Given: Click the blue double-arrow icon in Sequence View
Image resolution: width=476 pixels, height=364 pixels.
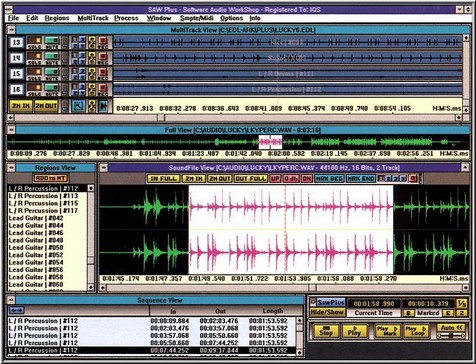Looking at the screenshot, I should pyautogui.click(x=17, y=310).
